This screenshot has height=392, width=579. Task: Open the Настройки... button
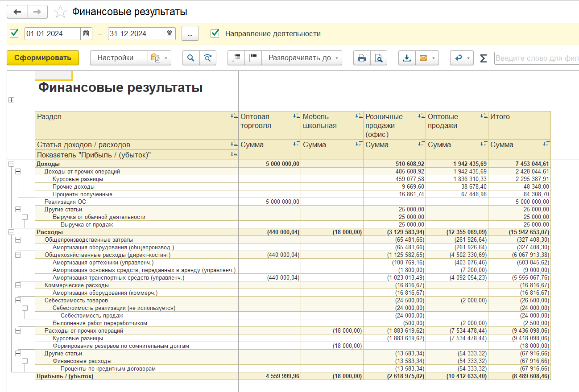[120, 58]
